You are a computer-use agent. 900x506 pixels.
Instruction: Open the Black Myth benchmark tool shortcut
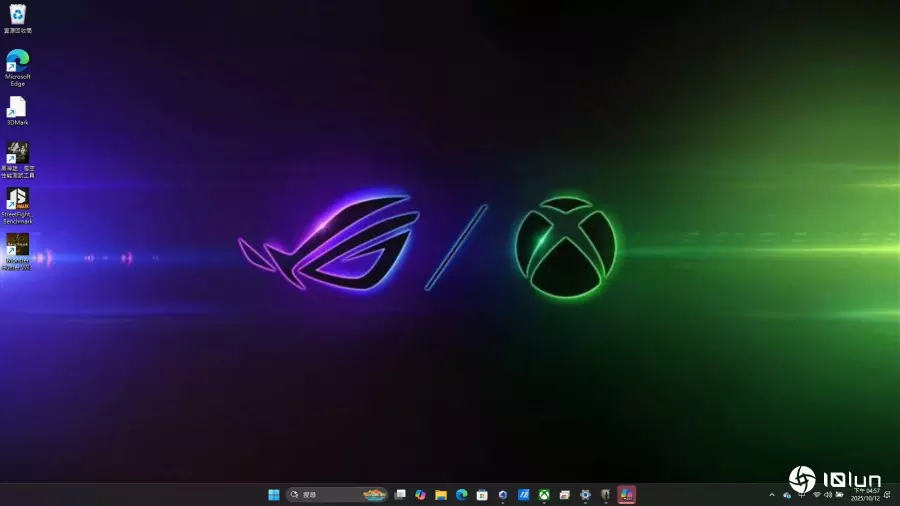pos(17,154)
